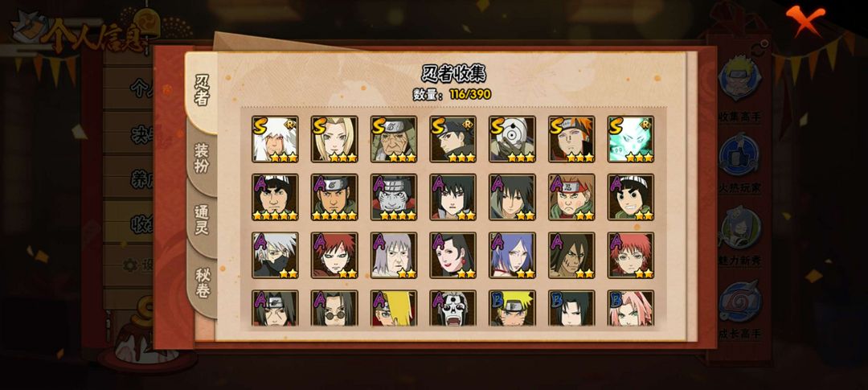
Task: Select the 忍者 tab
Action: pos(202,91)
